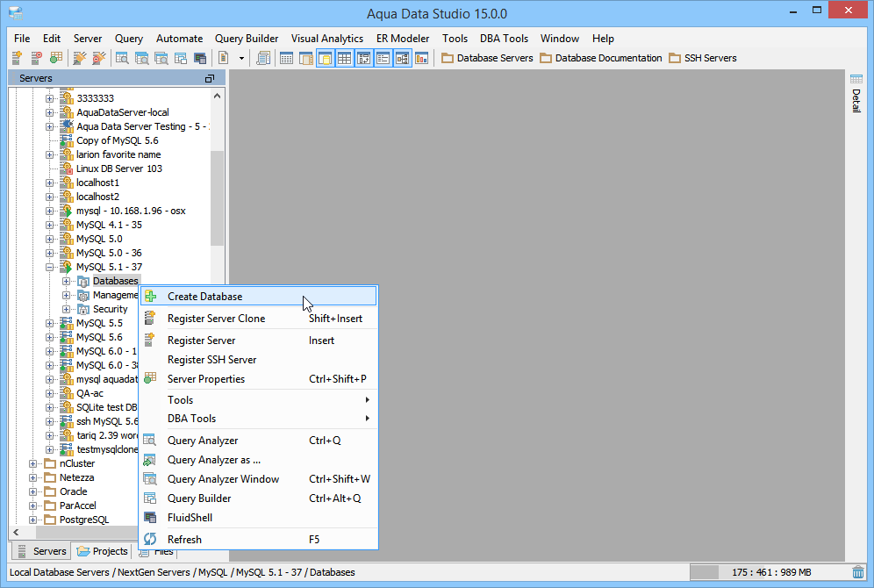This screenshot has height=588, width=874.
Task: Select the AquaDataServer-local entry
Action: [123, 112]
